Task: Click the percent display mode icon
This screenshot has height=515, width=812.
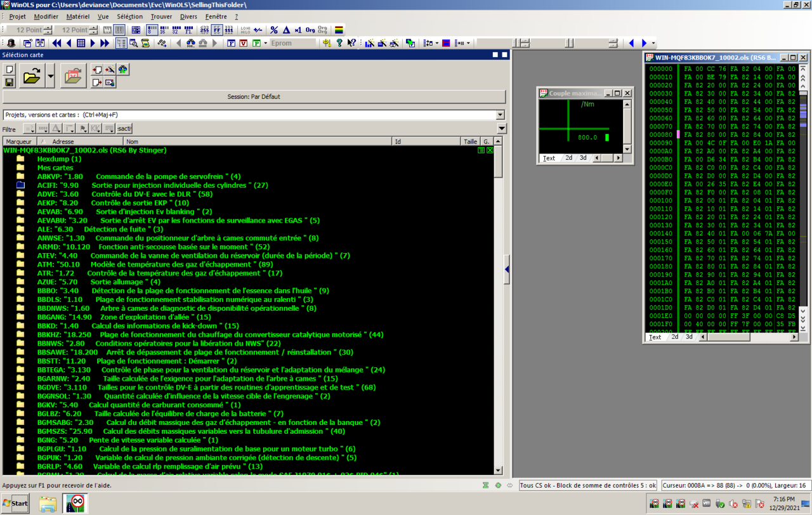Action: tap(274, 30)
